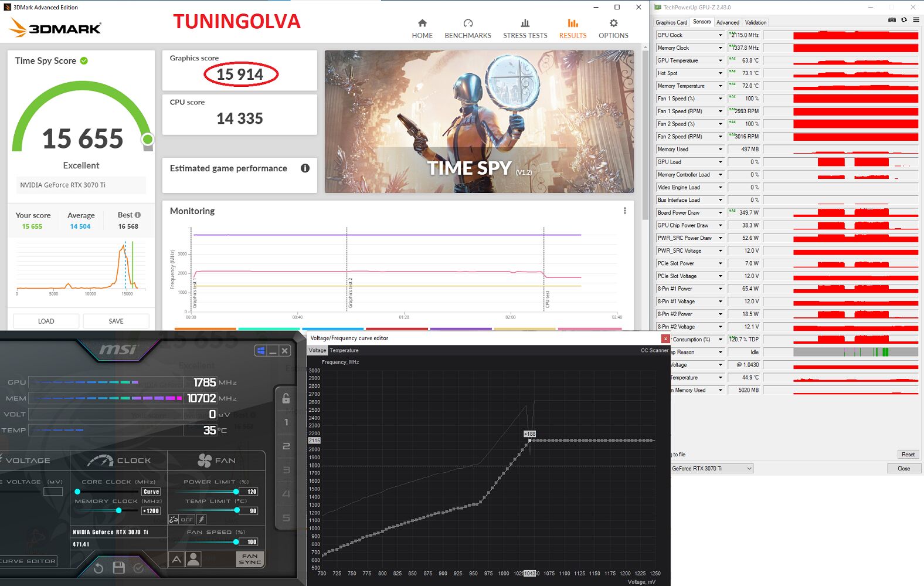Click Memory Clock +1200 value field

151,511
